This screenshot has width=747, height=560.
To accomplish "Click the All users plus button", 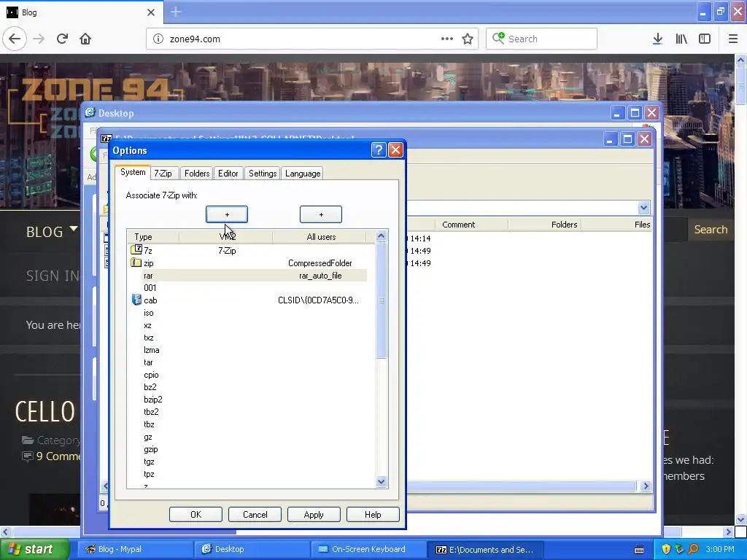I will (321, 214).
